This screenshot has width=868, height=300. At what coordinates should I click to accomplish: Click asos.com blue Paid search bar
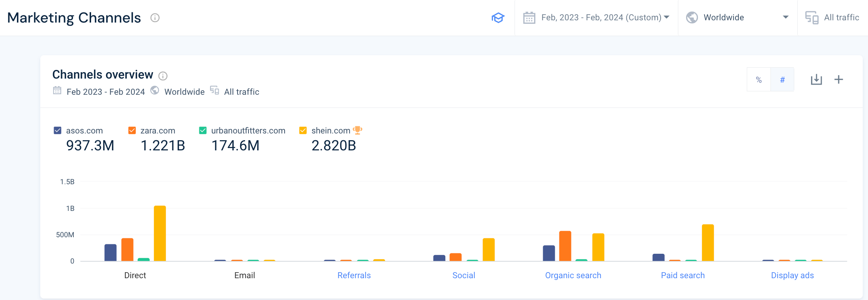(x=658, y=258)
